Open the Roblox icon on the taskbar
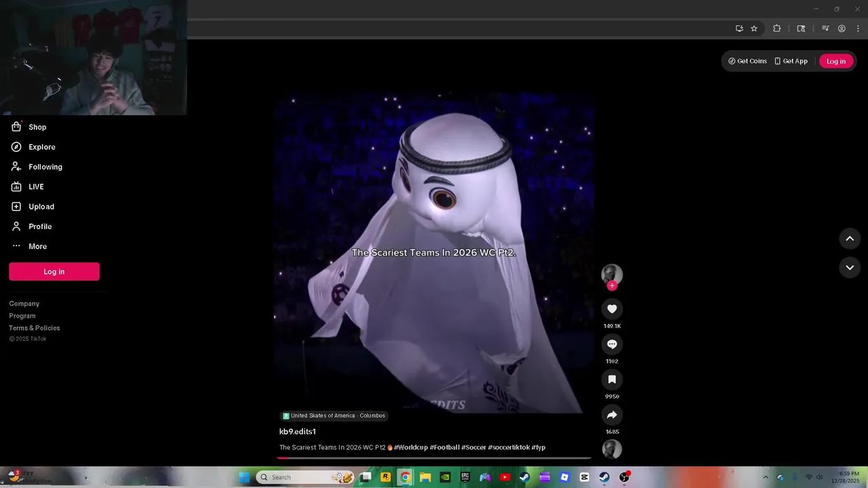This screenshot has width=868, height=488. pyautogui.click(x=564, y=477)
